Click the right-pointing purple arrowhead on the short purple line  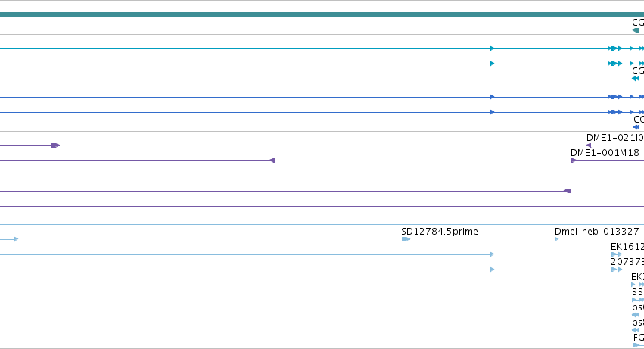[56, 145]
